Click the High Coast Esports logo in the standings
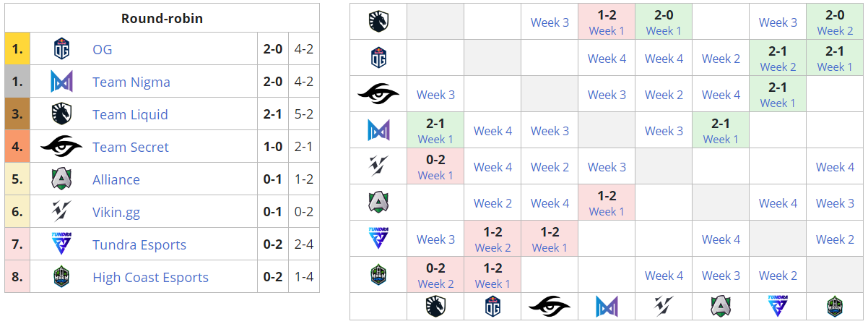 pyautogui.click(x=61, y=277)
